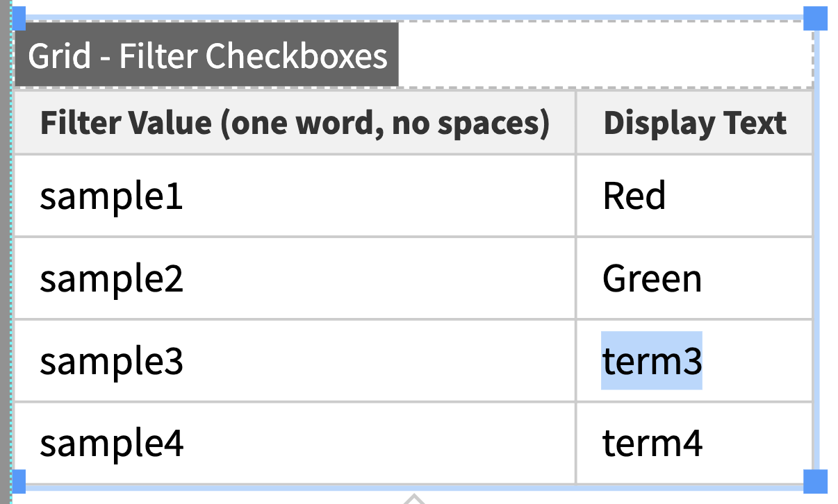Click the gray vertical bar at left edge
The image size is (838, 504).
click(x=6, y=252)
